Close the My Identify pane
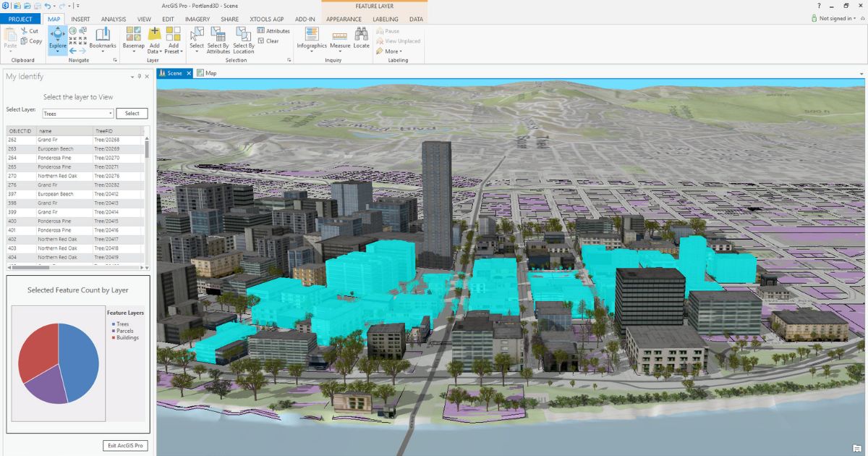Image resolution: width=868 pixels, height=456 pixels. (x=147, y=76)
